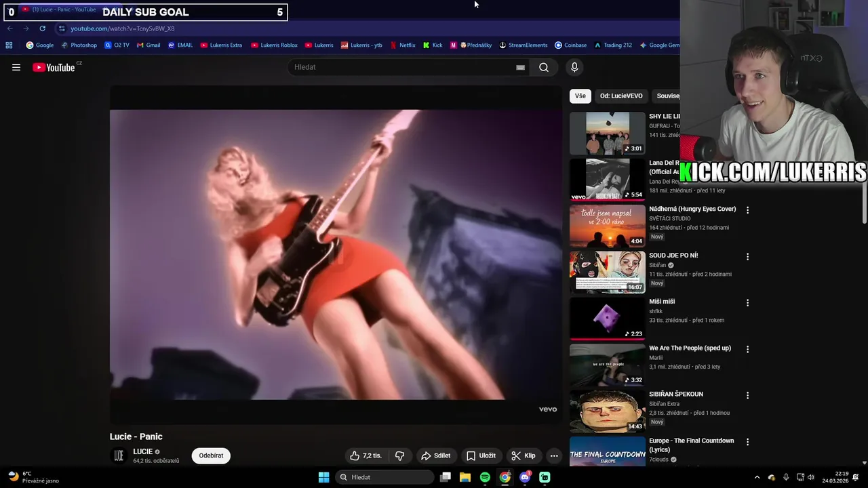Screen dimensions: 868x488
Task: Dislike the video with thumbs-down
Action: [x=399, y=455]
